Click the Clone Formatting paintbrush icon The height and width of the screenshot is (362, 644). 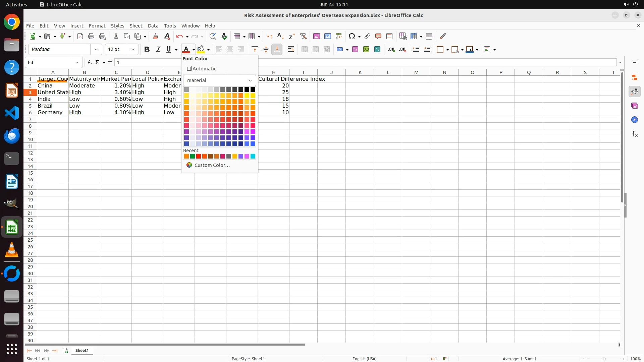(x=155, y=36)
